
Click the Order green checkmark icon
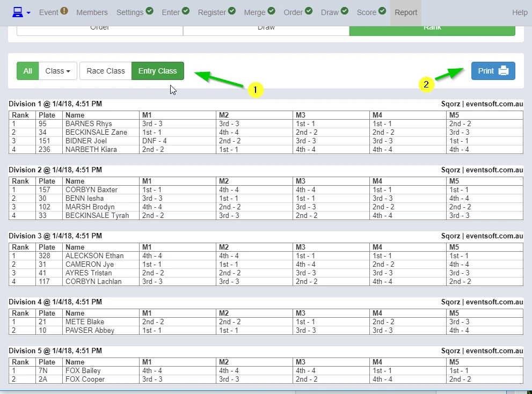(309, 11)
